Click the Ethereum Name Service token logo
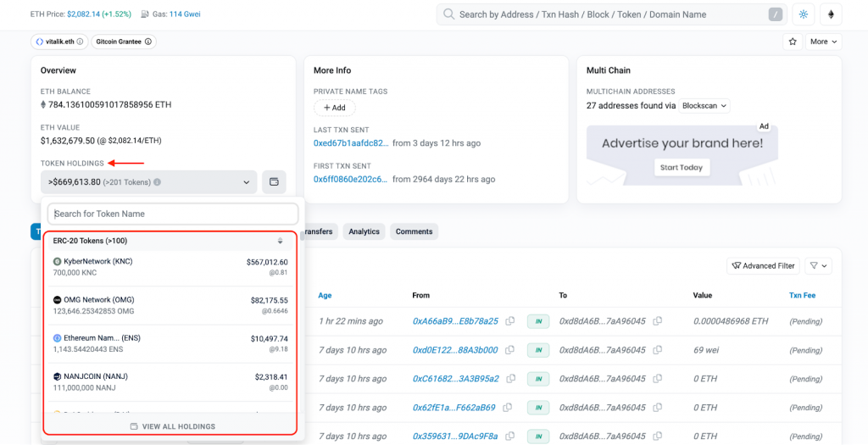 pyautogui.click(x=57, y=338)
